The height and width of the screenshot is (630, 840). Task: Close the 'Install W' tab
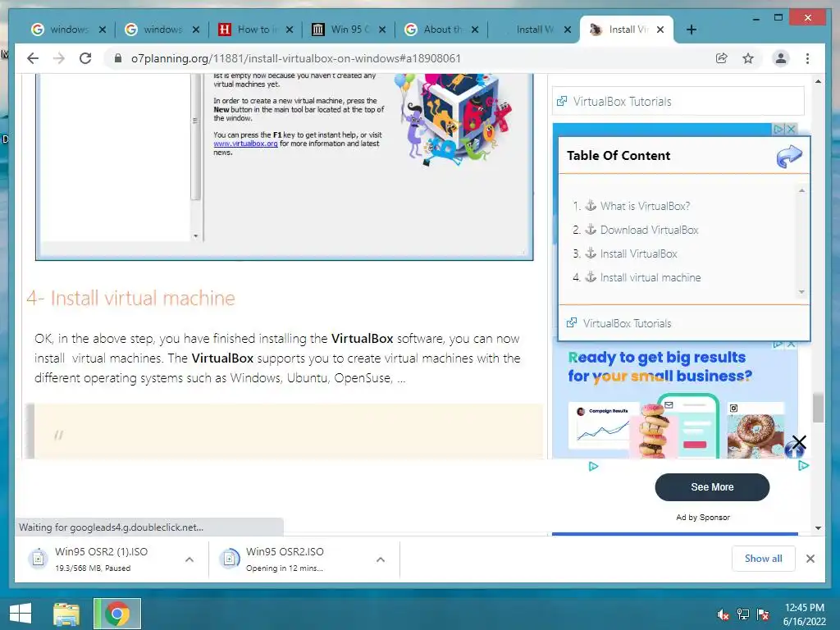pos(568,30)
